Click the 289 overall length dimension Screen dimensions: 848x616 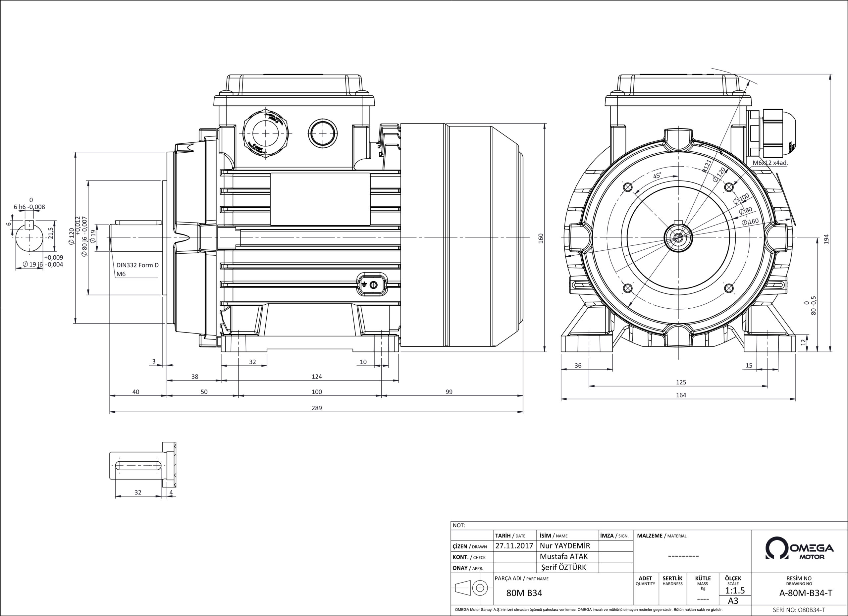(316, 408)
